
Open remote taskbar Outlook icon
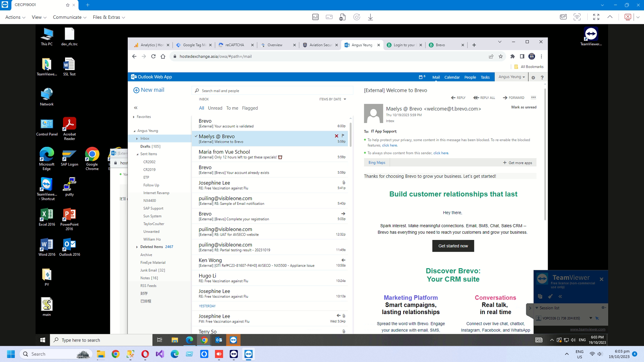[219, 340]
